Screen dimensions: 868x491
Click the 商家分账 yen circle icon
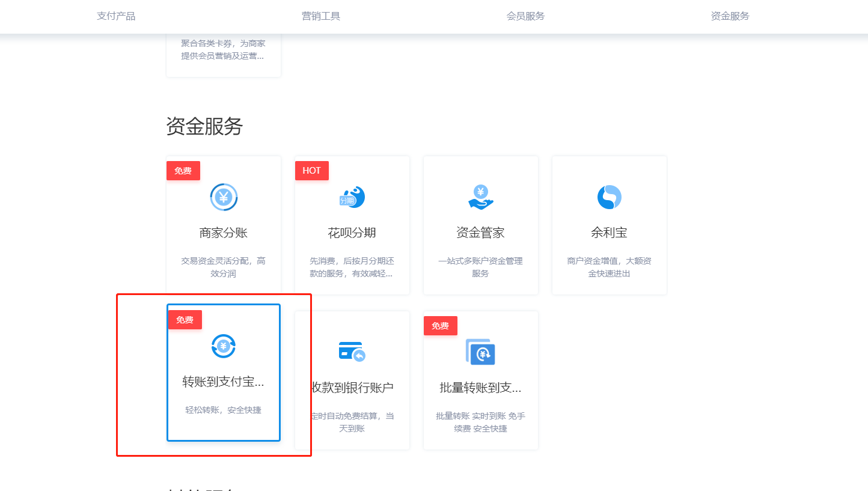pos(224,197)
